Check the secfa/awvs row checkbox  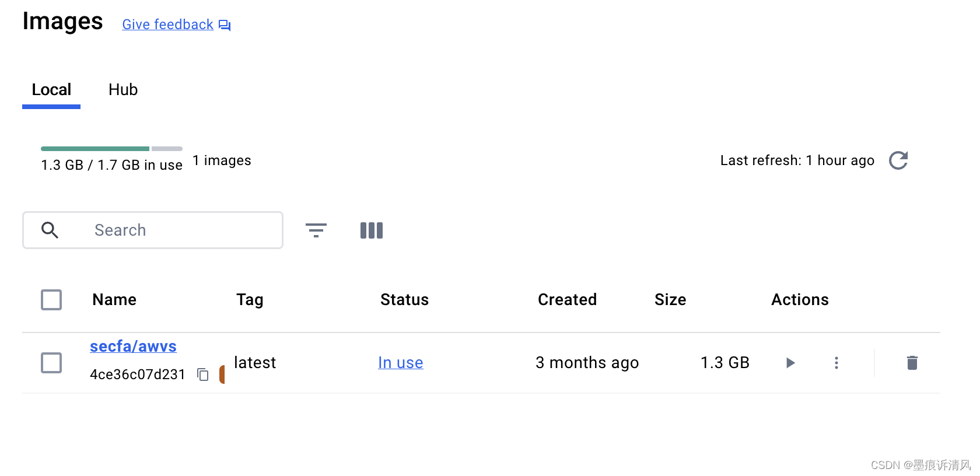[x=51, y=363]
